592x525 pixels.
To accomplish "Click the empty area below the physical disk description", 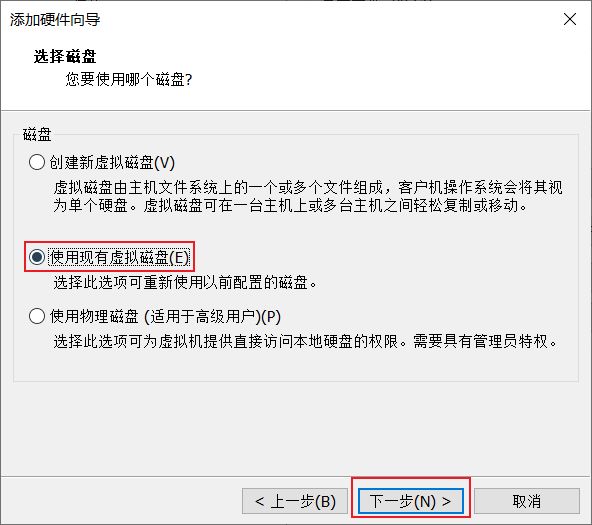I will click(296, 365).
